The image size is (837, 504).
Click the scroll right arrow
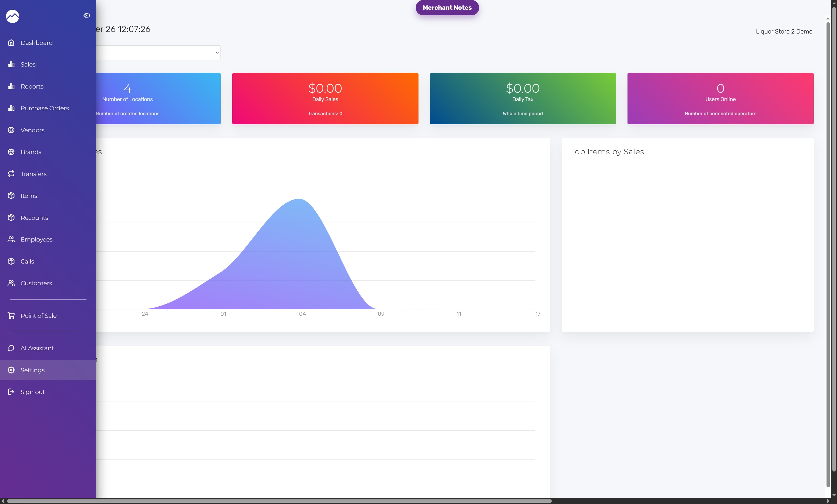[x=828, y=501]
